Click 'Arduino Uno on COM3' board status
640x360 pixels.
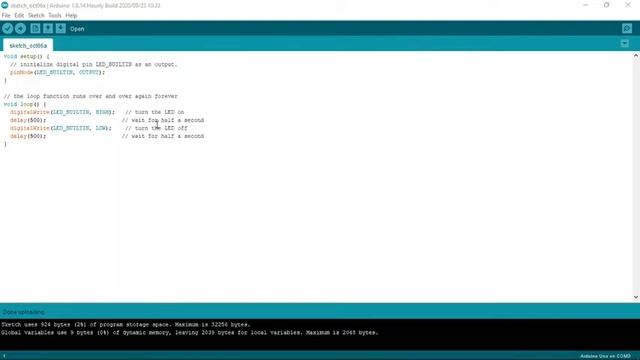[605, 356]
